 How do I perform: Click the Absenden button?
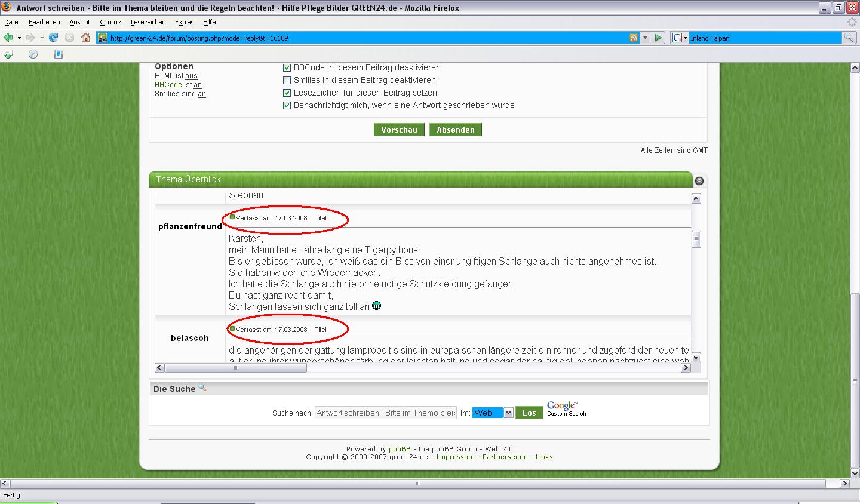pos(455,130)
